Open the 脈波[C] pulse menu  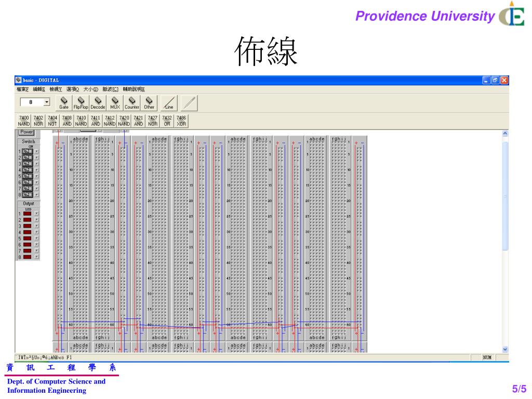111,89
